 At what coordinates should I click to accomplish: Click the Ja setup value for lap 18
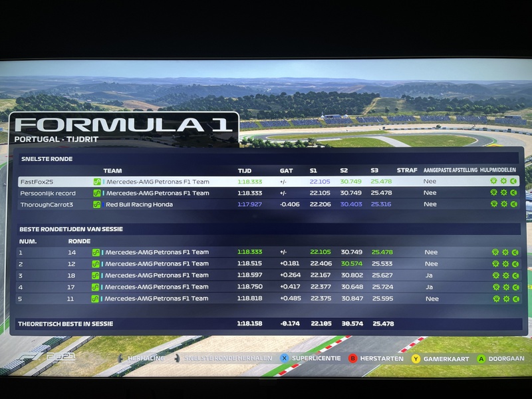click(x=429, y=275)
